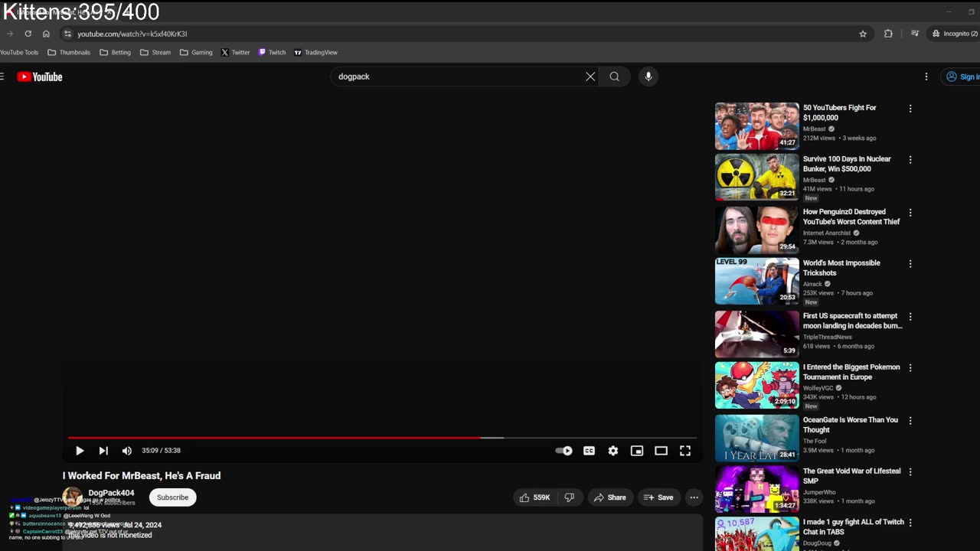
Task: Turn on closed captions
Action: click(x=589, y=451)
